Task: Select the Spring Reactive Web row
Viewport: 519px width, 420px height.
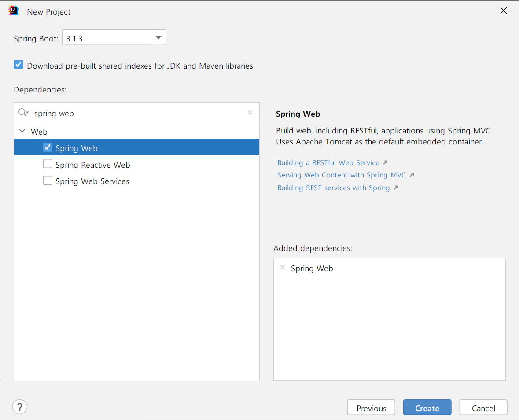Action: [x=136, y=165]
